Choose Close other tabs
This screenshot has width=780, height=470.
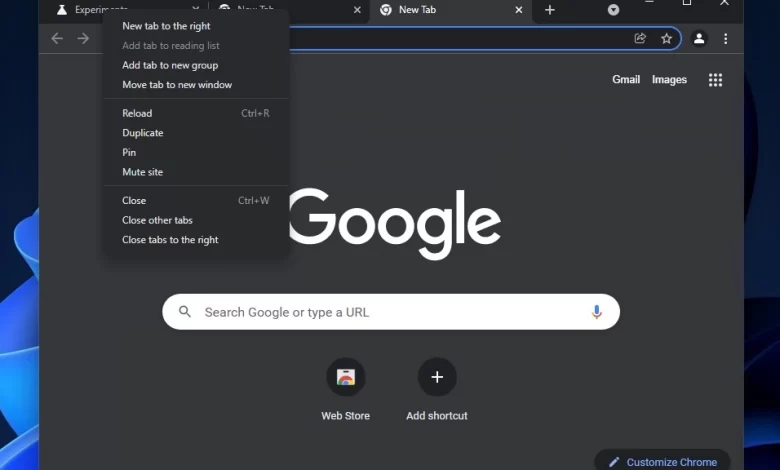(196, 220)
